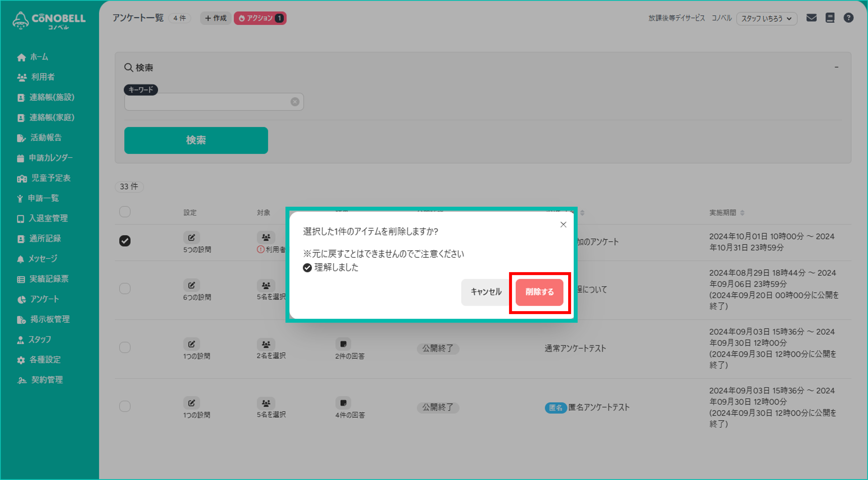
Task: Open 申請カレンダー page
Action: 45,158
